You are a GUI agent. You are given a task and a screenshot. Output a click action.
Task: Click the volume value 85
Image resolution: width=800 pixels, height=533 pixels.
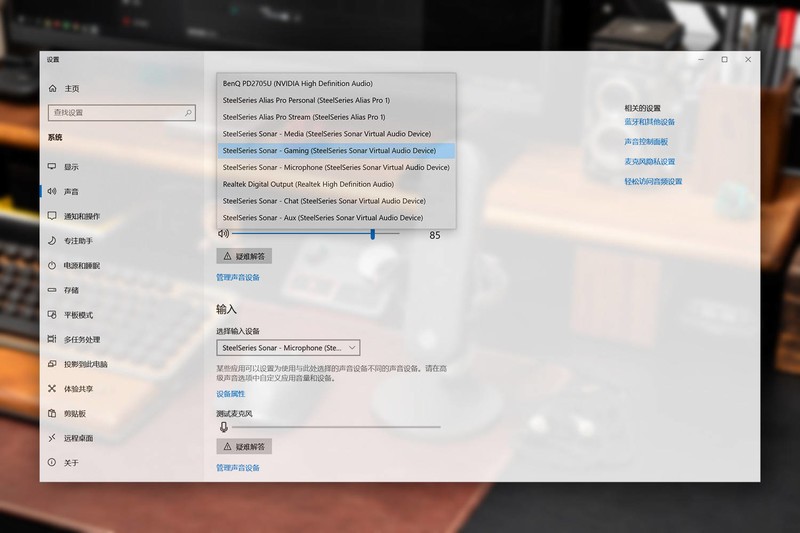[x=435, y=235]
